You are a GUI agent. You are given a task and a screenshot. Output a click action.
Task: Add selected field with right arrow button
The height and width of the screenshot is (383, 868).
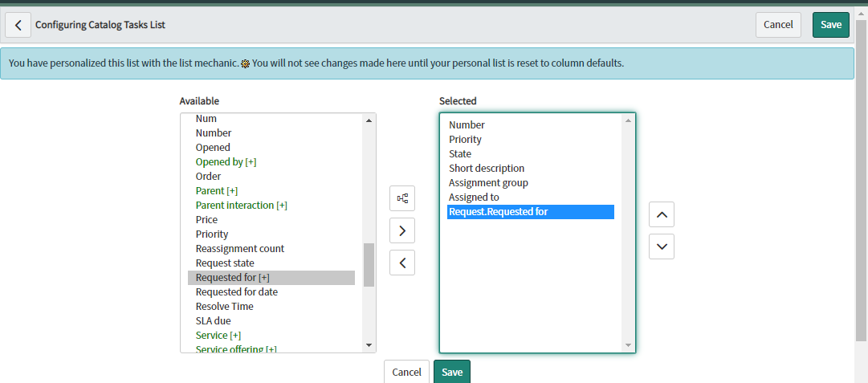tap(402, 230)
